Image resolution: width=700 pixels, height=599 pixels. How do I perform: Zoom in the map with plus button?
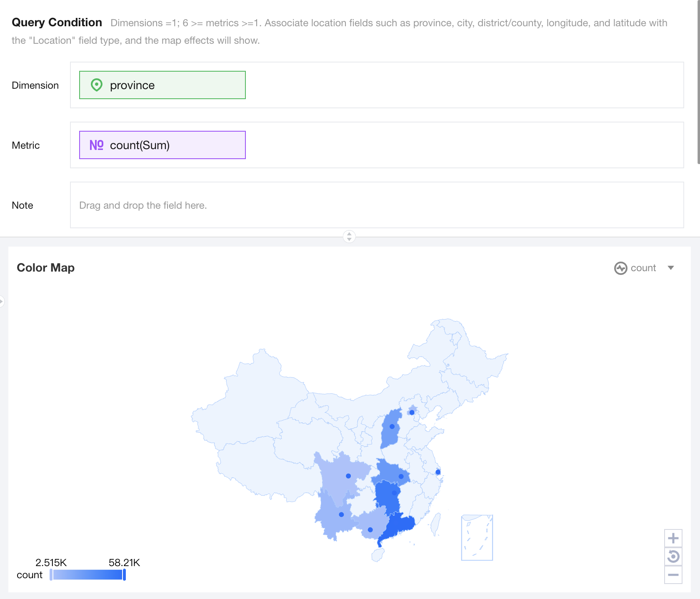coord(673,538)
